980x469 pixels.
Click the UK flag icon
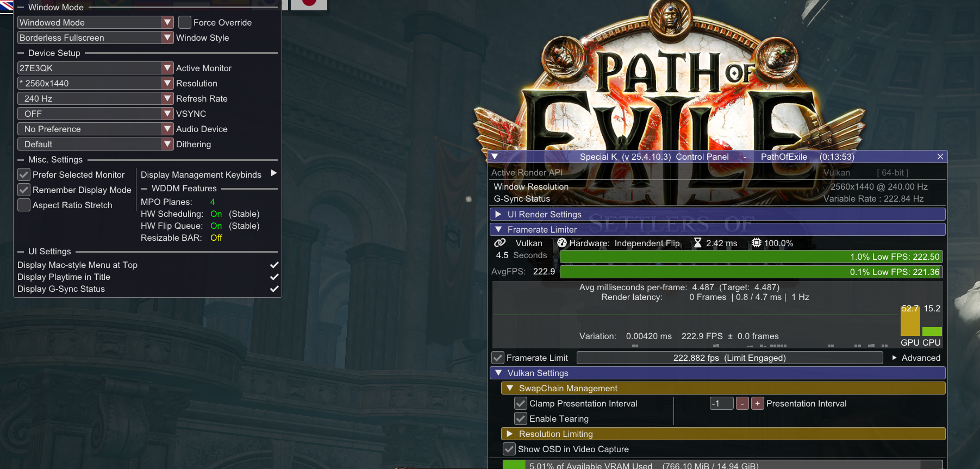pos(7,6)
